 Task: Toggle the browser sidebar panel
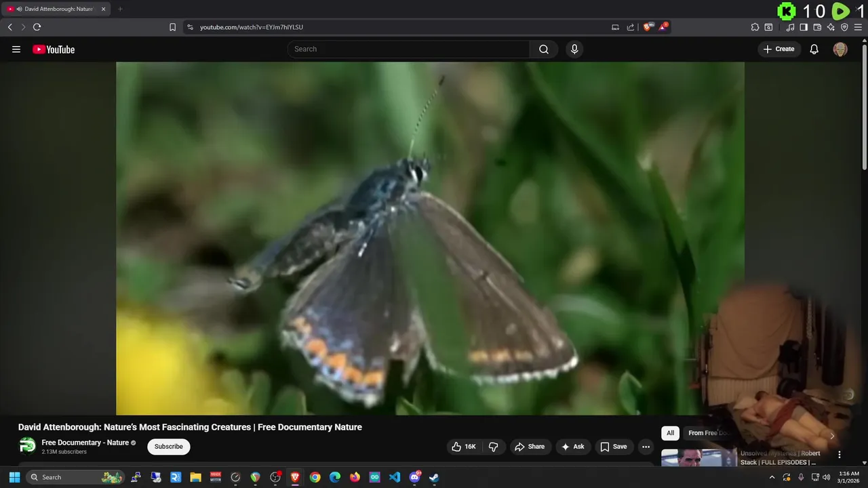(804, 27)
